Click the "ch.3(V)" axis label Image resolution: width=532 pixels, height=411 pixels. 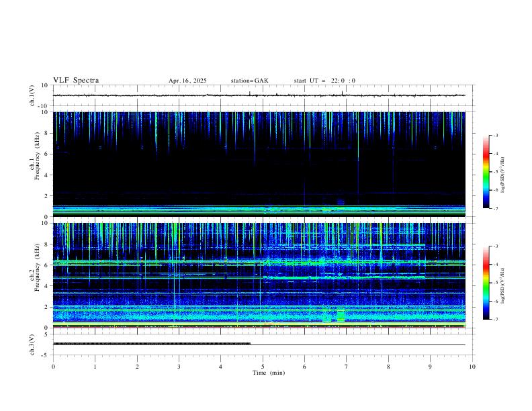tap(32, 345)
